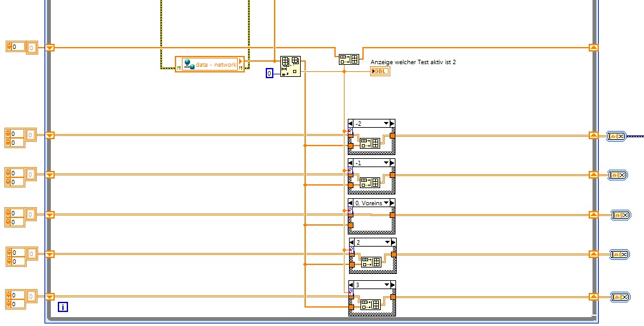The width and height of the screenshot is (644, 326).
Task: Go to previous case on the 2 structure
Action: pyautogui.click(x=352, y=242)
